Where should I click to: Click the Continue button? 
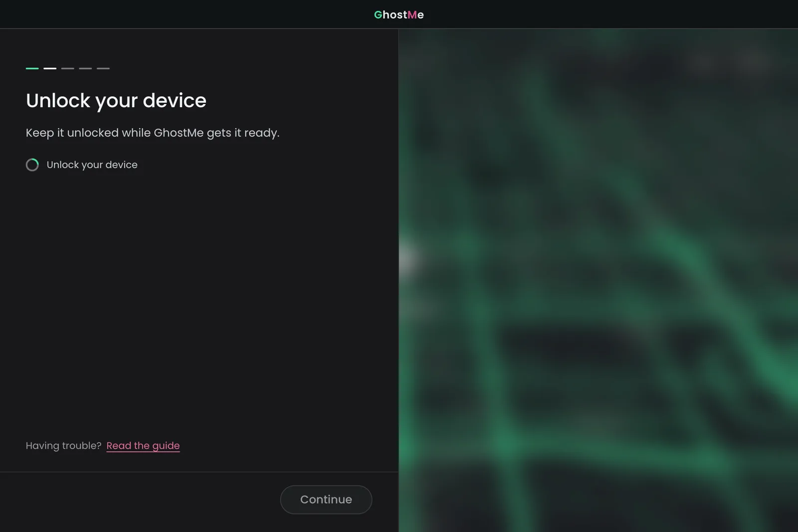click(x=326, y=500)
